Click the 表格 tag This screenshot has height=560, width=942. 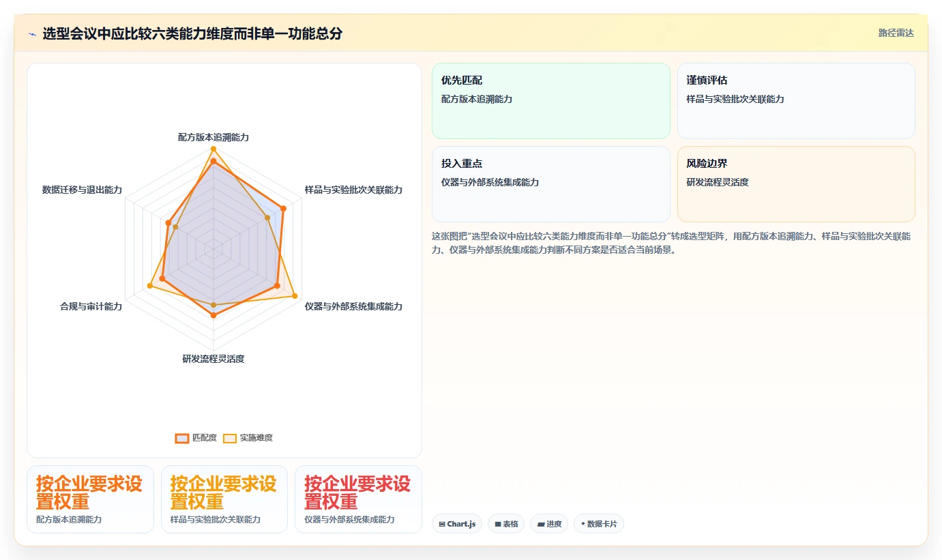(x=506, y=524)
